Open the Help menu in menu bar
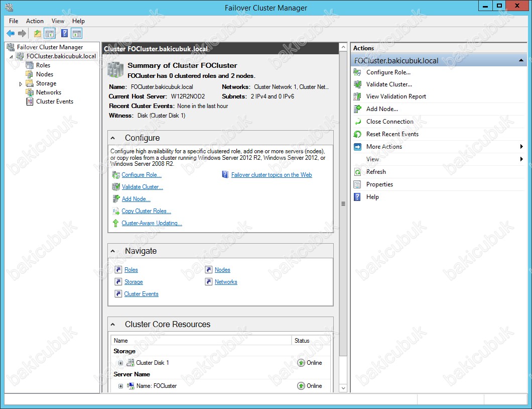Viewport: 532px width, 409px height. (x=78, y=21)
